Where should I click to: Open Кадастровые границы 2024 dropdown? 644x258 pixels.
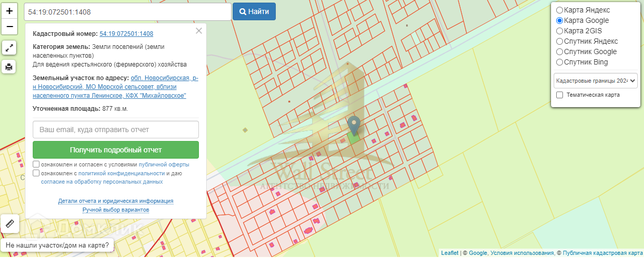(596, 81)
